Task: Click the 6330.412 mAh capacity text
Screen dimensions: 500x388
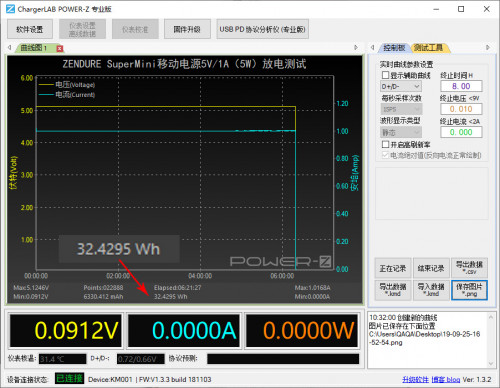Action: click(103, 296)
